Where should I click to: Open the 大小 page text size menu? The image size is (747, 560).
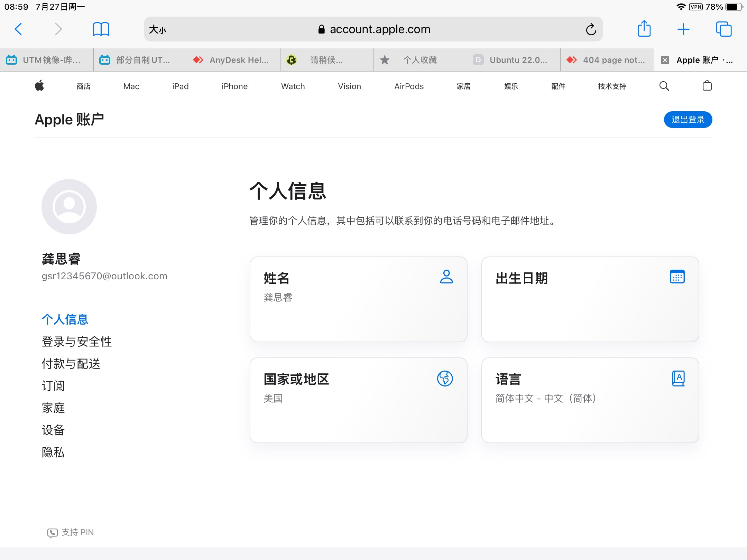pos(158,29)
